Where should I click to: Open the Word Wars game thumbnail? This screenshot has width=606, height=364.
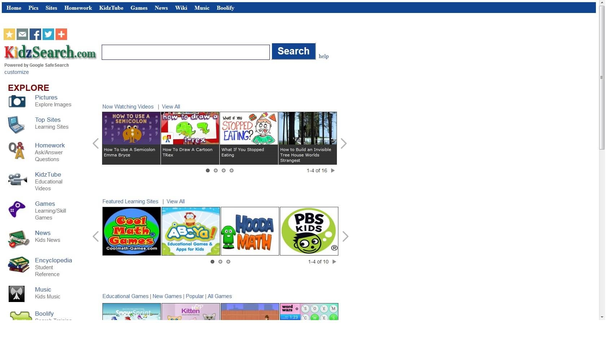coord(309,311)
